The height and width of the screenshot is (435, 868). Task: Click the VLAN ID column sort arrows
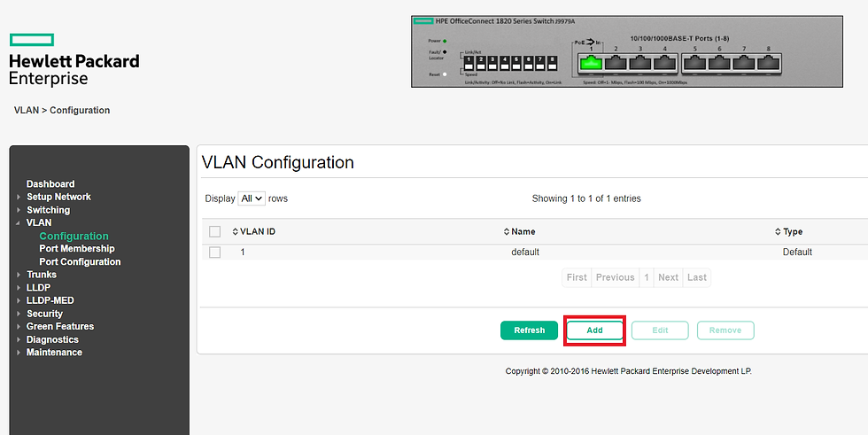point(236,231)
